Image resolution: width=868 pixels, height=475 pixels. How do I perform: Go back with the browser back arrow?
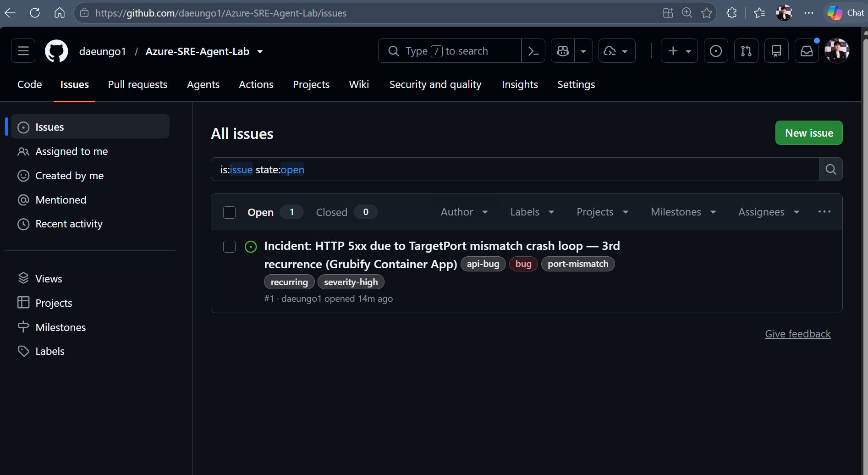10,13
